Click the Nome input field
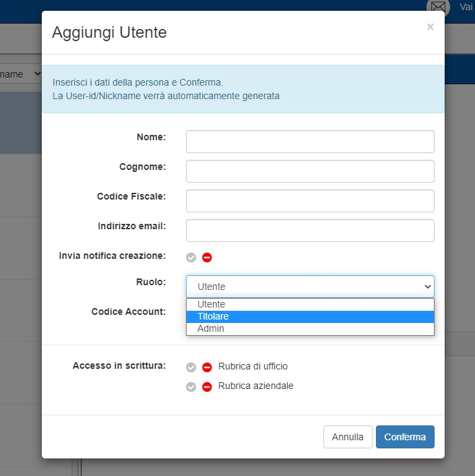The width and height of the screenshot is (475, 476). click(x=310, y=142)
